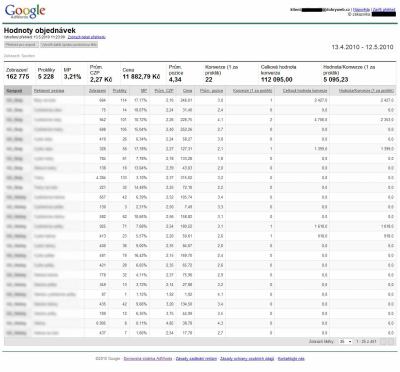Sort table by Cena column header
Screen dimensions: 400x372
(x=187, y=91)
